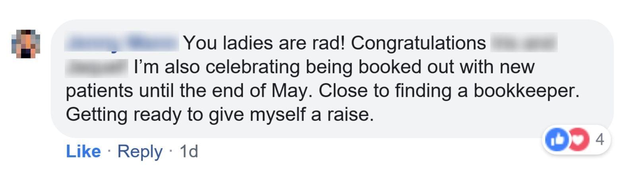Click the word "Congratulations" in the comment

point(418,43)
